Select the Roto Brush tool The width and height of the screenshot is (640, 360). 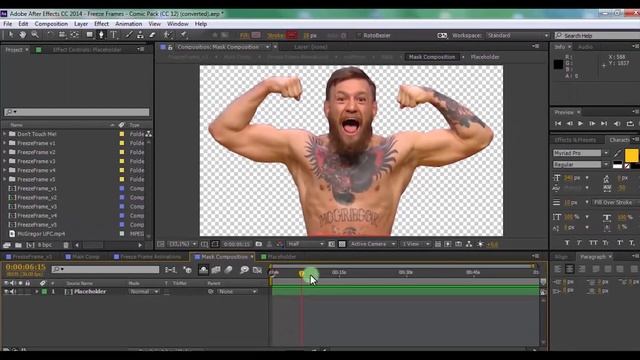[x=167, y=35]
